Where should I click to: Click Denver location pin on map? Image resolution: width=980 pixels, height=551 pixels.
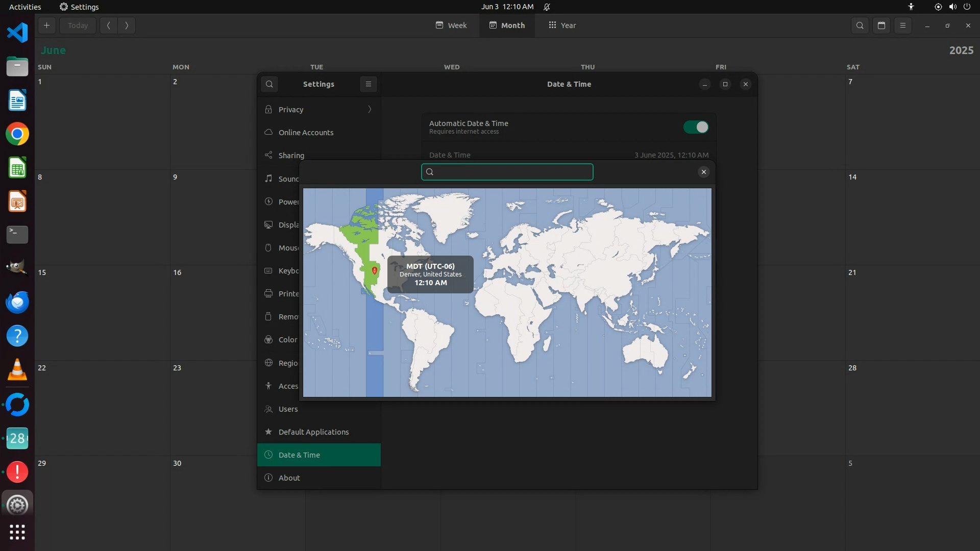click(x=375, y=270)
